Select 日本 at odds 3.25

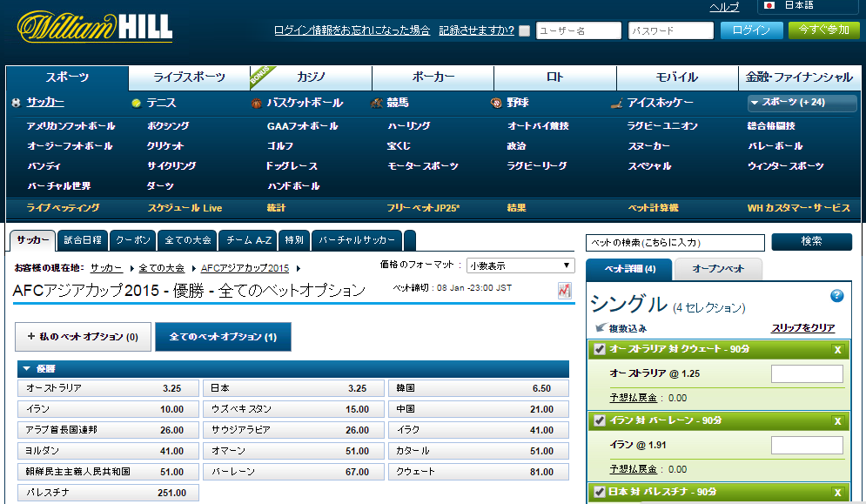click(x=293, y=388)
